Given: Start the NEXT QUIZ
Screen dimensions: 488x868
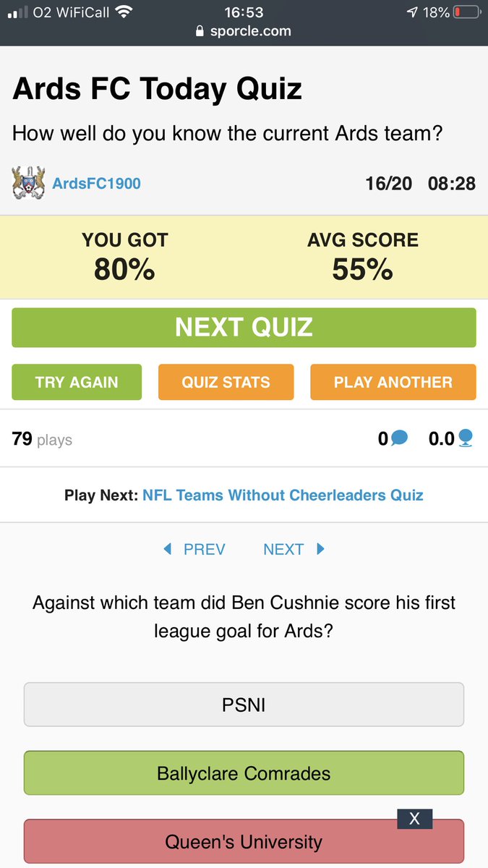Looking at the screenshot, I should 244,328.
